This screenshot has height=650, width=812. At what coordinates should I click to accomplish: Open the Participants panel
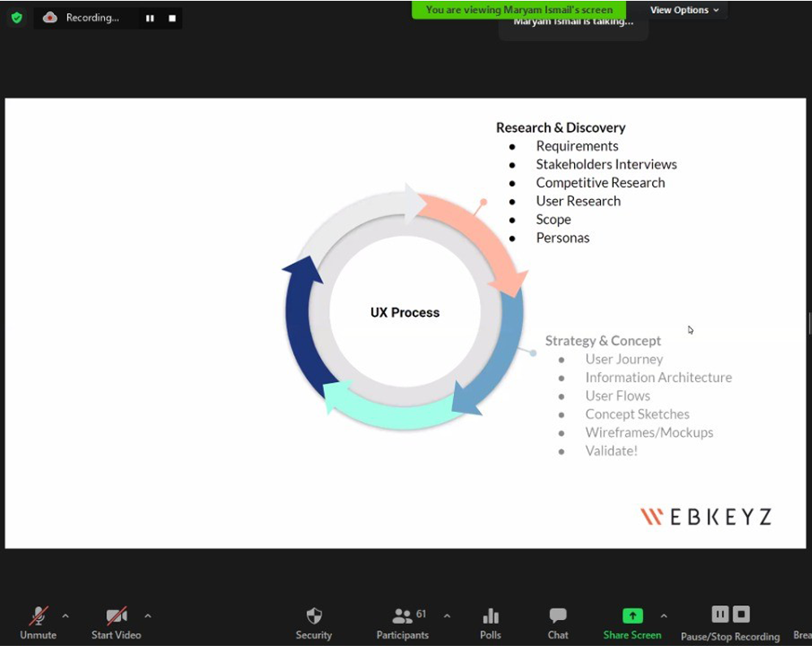tap(403, 622)
